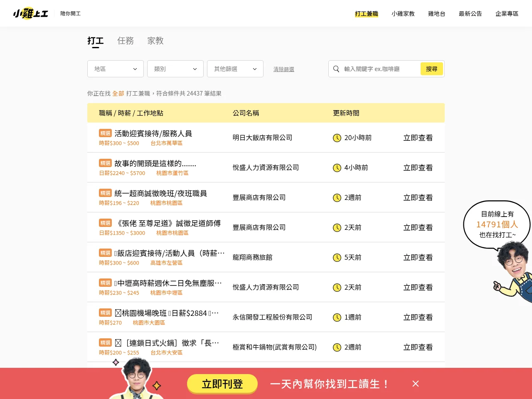Switch to the 打工 tab
The image size is (532, 399).
coord(96,41)
